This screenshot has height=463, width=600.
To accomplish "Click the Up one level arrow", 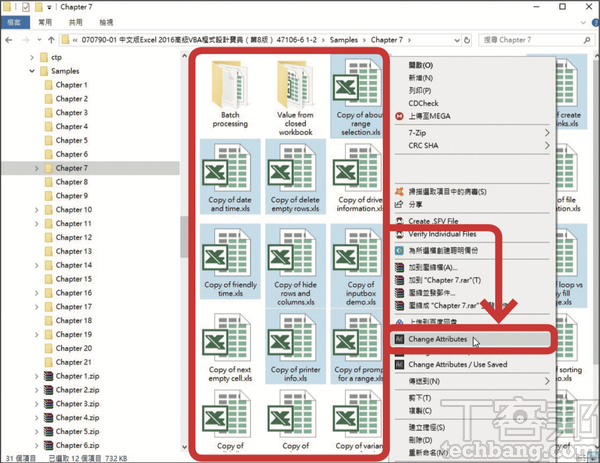I will [51, 40].
